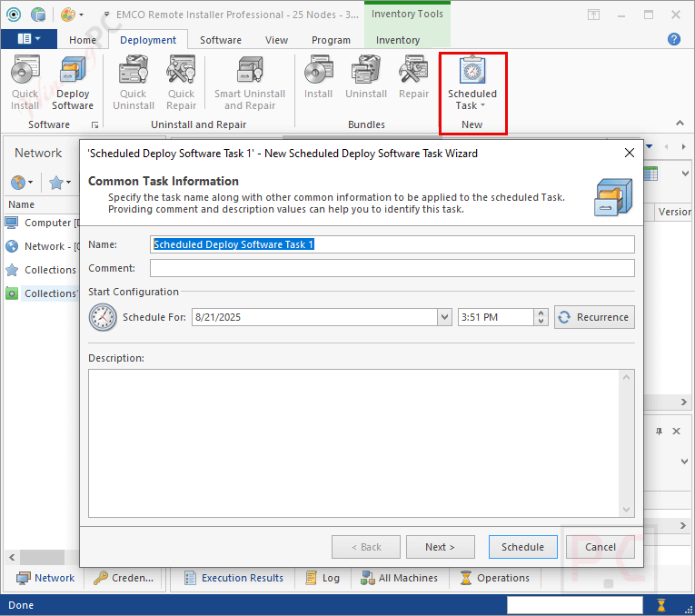Image resolution: width=695 pixels, height=616 pixels.
Task: Select the Collections star tree item
Action: click(42, 270)
